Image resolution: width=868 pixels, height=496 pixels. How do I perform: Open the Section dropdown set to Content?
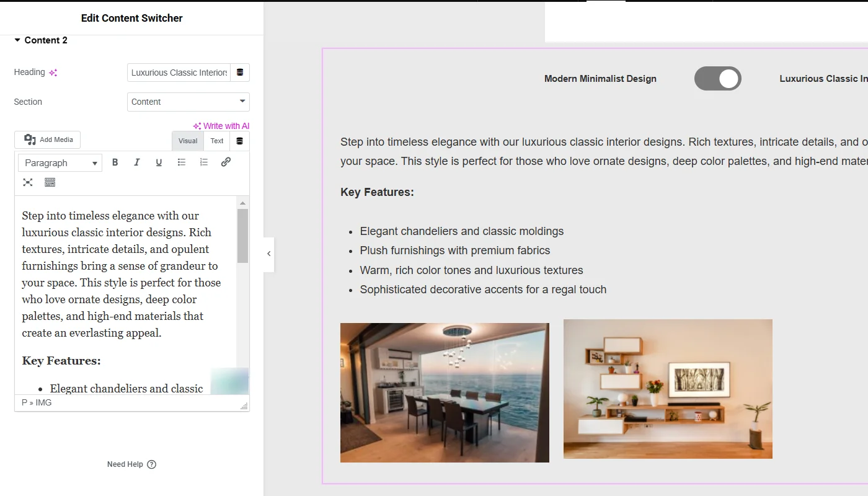coord(188,102)
